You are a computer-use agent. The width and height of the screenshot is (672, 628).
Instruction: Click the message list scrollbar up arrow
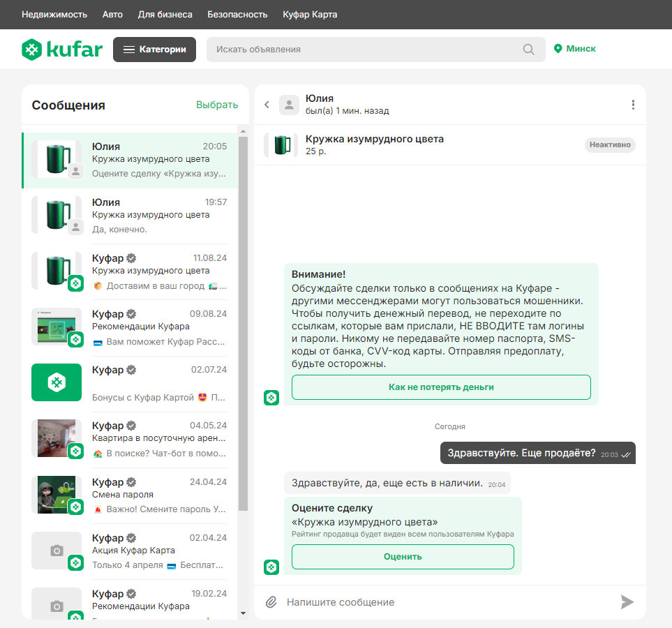click(243, 131)
